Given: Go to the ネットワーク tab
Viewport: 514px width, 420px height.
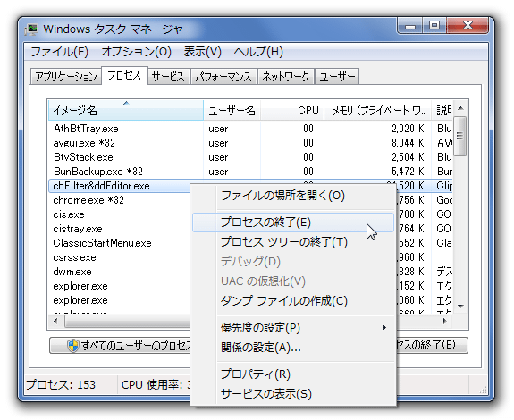Looking at the screenshot, I should point(286,77).
